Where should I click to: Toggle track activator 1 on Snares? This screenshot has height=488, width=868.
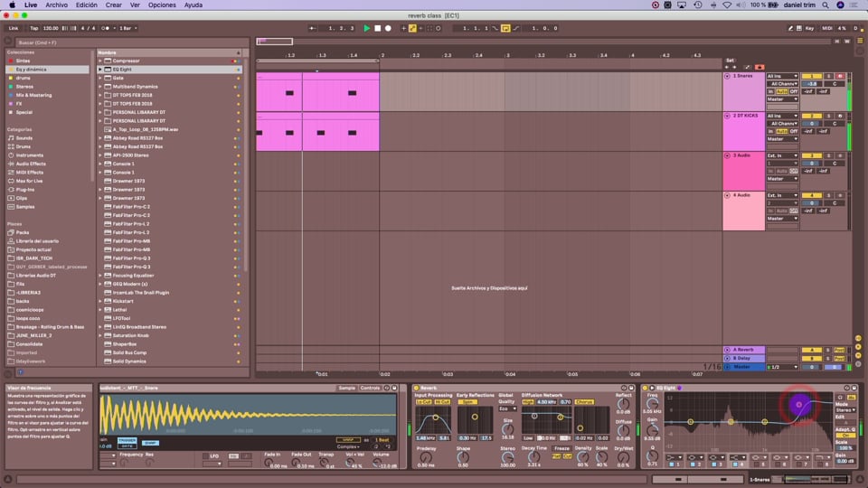812,76
